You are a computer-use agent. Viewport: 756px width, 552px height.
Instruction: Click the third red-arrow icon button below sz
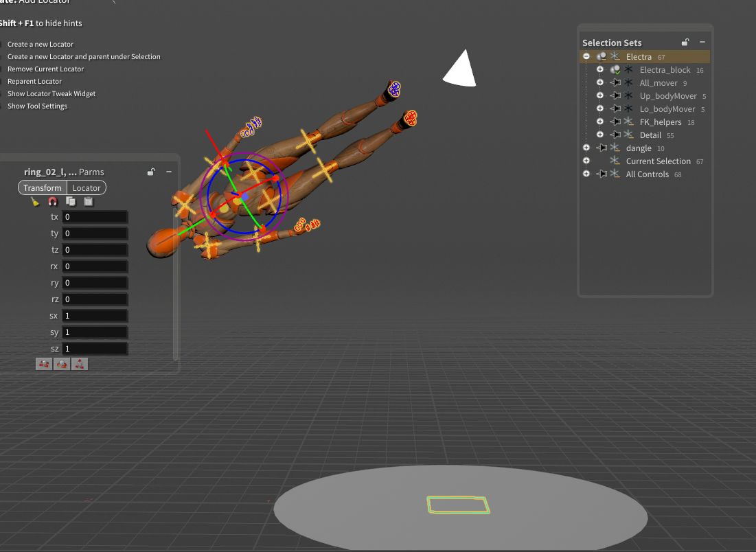point(80,364)
